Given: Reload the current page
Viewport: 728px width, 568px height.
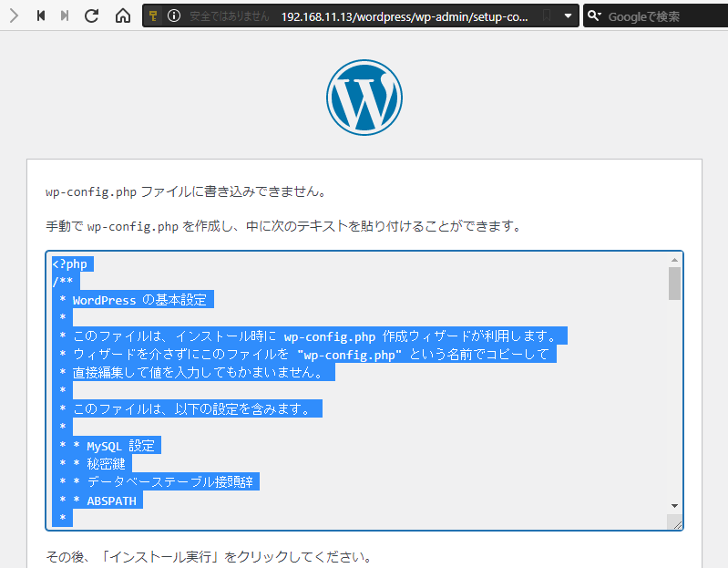Looking at the screenshot, I should pos(91,15).
